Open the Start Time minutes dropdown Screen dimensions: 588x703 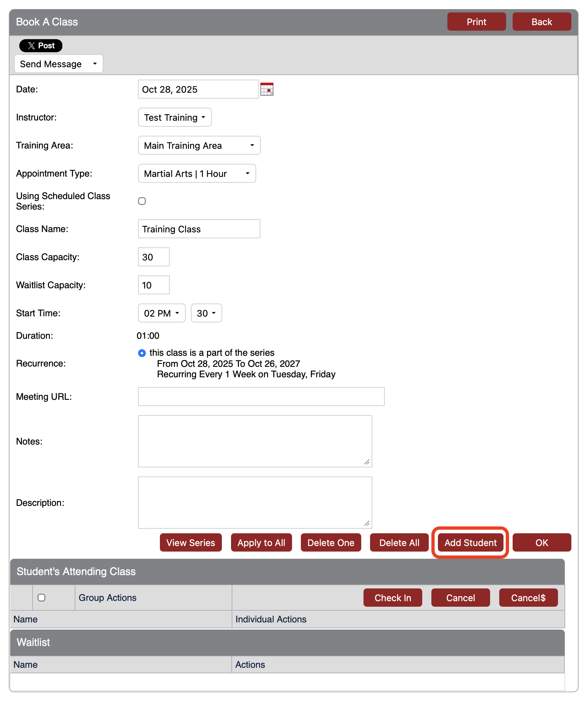(x=206, y=313)
